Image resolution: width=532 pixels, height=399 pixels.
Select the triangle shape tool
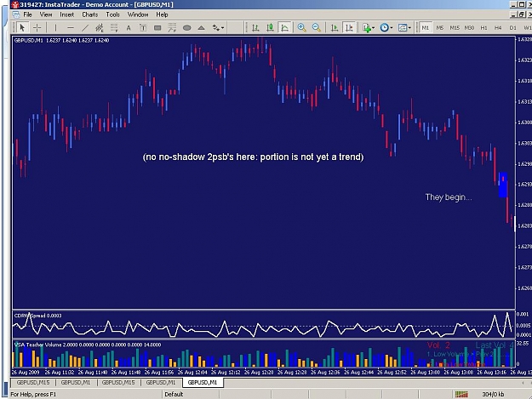(201, 28)
